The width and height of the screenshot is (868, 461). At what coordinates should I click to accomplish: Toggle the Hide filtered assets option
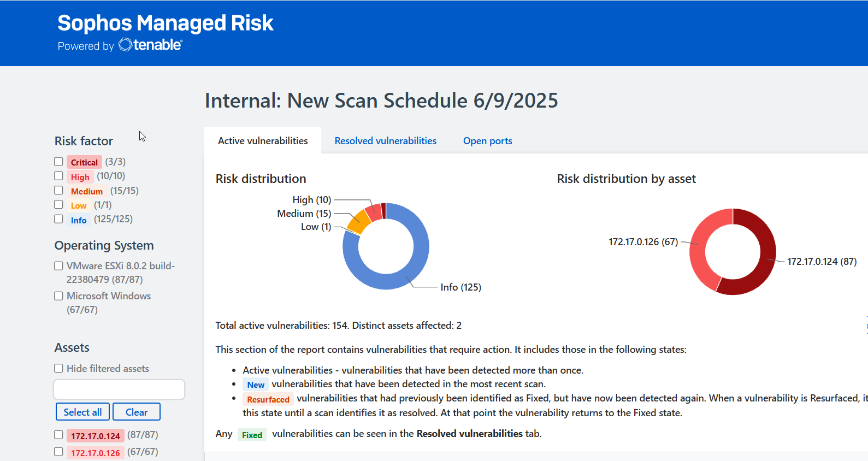(x=58, y=368)
